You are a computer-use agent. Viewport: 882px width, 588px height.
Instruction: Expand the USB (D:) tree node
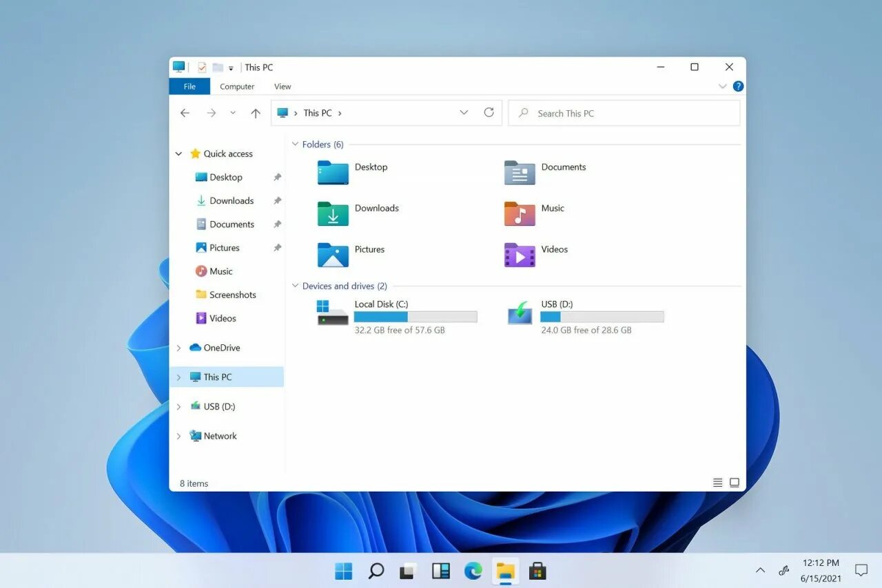pos(178,407)
